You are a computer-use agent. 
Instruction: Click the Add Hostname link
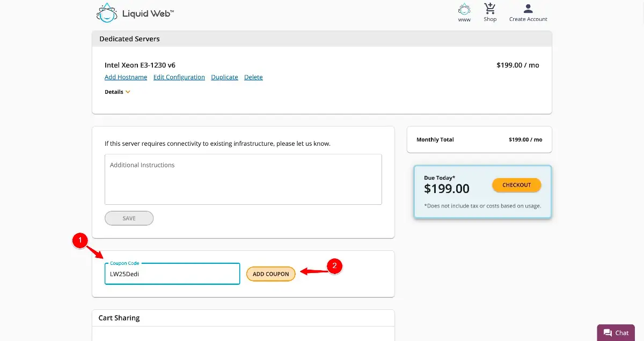[126, 77]
